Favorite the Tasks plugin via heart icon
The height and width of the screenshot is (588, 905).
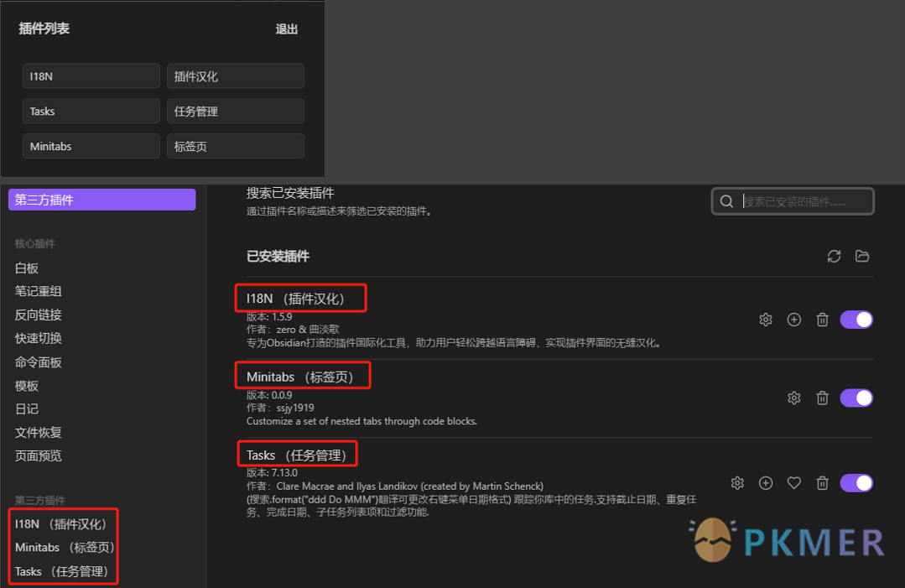793,482
